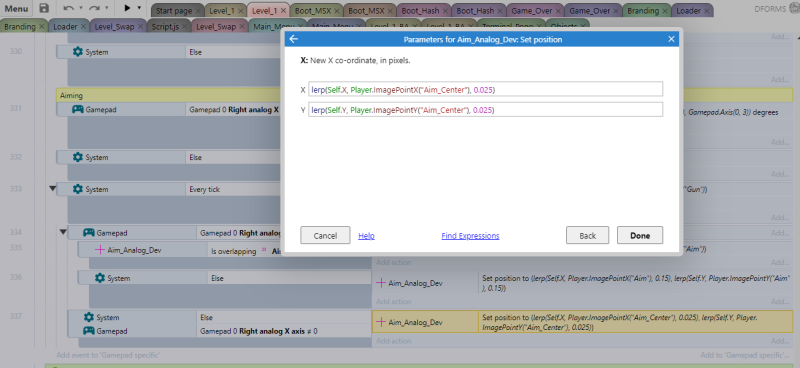Select Right analog X axis ≠ 0 condition
Image resolution: width=800 pixels, height=368 pixels.
coord(284,331)
